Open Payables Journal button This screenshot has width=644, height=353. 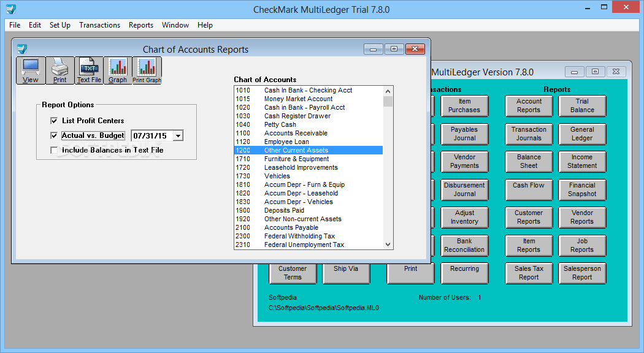464,134
